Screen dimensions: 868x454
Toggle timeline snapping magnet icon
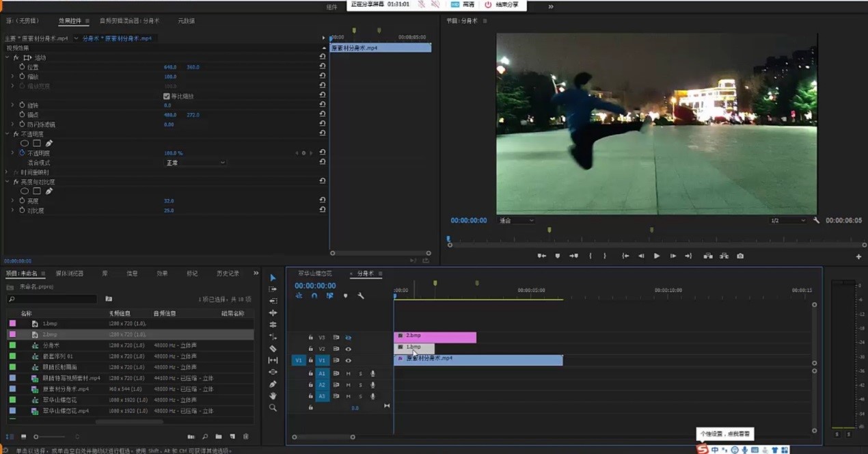tap(314, 296)
